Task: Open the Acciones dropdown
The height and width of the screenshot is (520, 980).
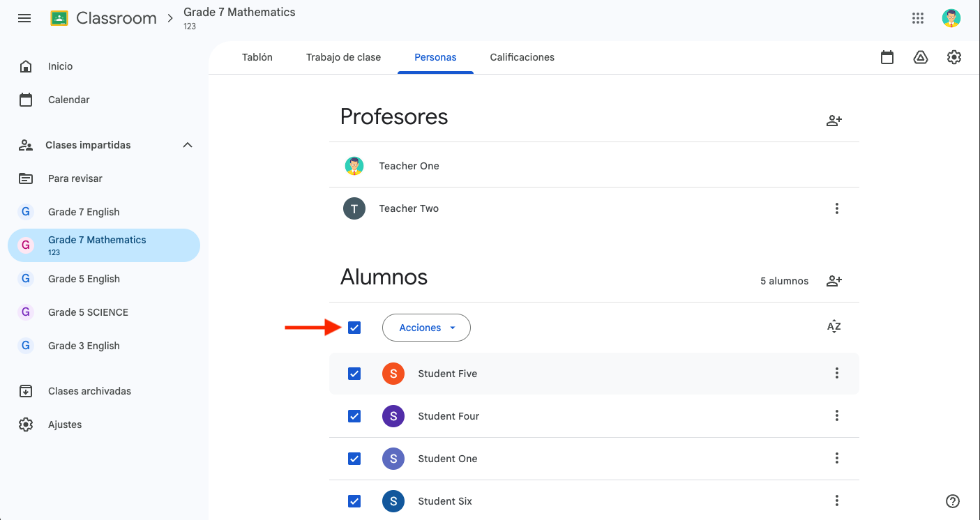Action: [426, 328]
